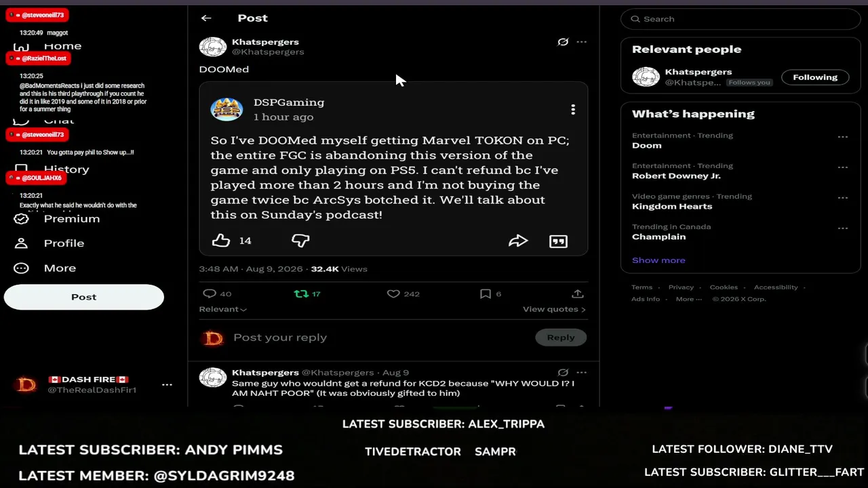Screen dimensions: 868x488
Task: Click the upload share icon under the post
Action: coord(578,293)
